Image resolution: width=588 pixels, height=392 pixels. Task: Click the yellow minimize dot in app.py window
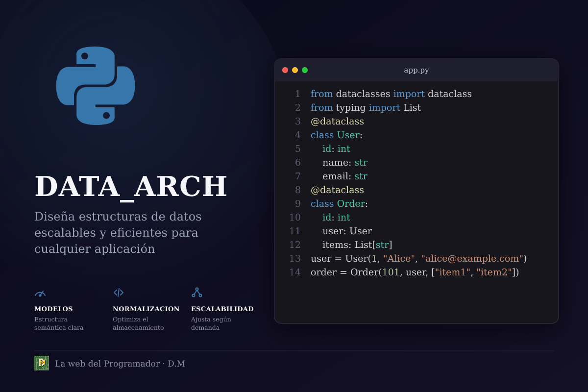295,70
